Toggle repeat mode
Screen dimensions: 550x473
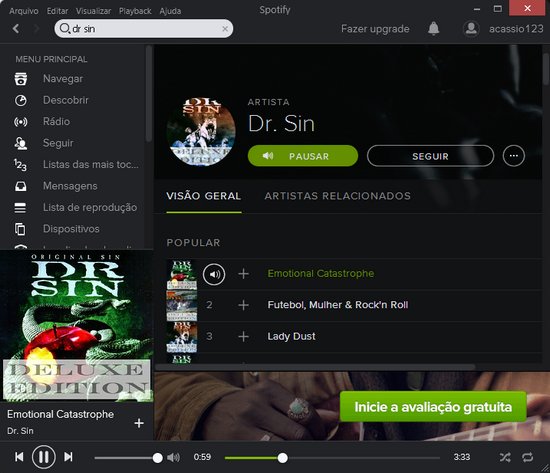coord(528,457)
